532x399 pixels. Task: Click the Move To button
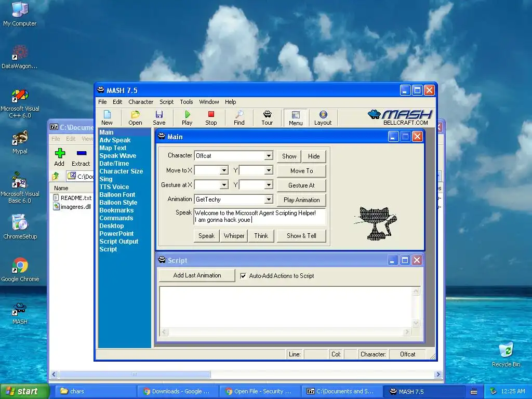pyautogui.click(x=302, y=170)
